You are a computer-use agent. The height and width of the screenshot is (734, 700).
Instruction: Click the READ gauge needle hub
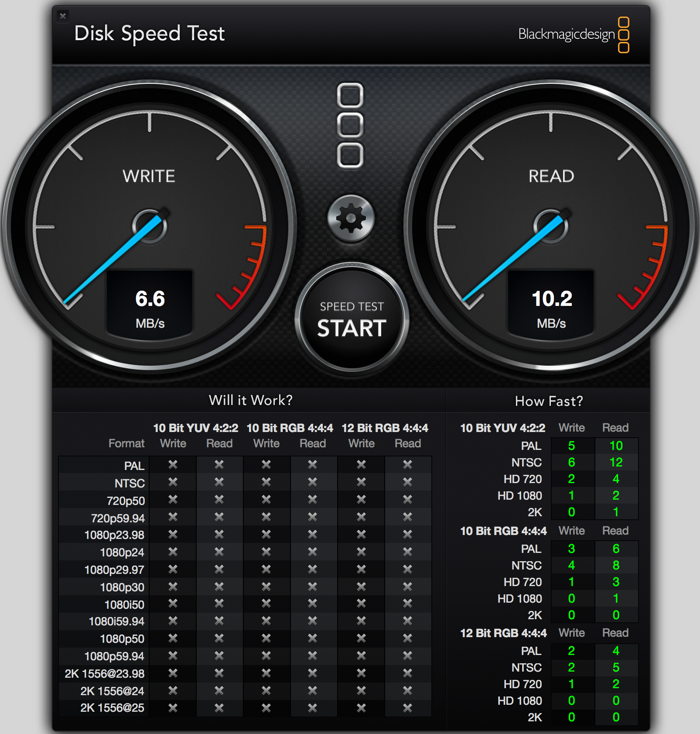coord(551,226)
